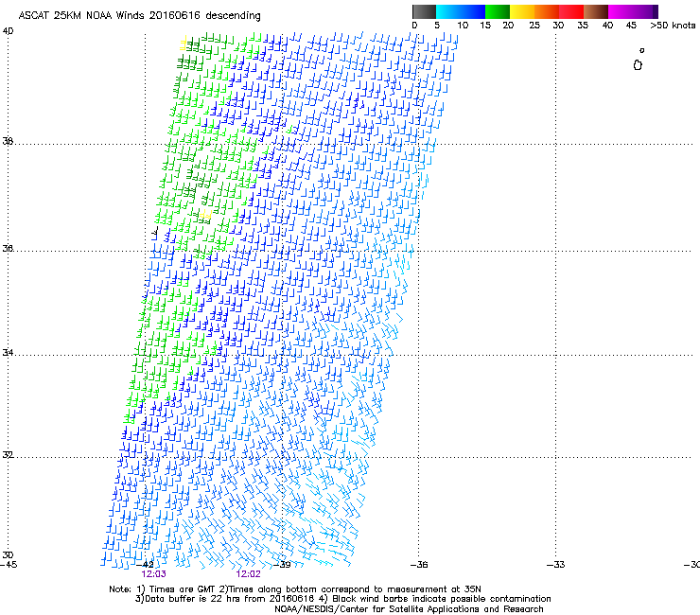
Task: Click the longitude axis label '-45'
Action: tap(9, 565)
